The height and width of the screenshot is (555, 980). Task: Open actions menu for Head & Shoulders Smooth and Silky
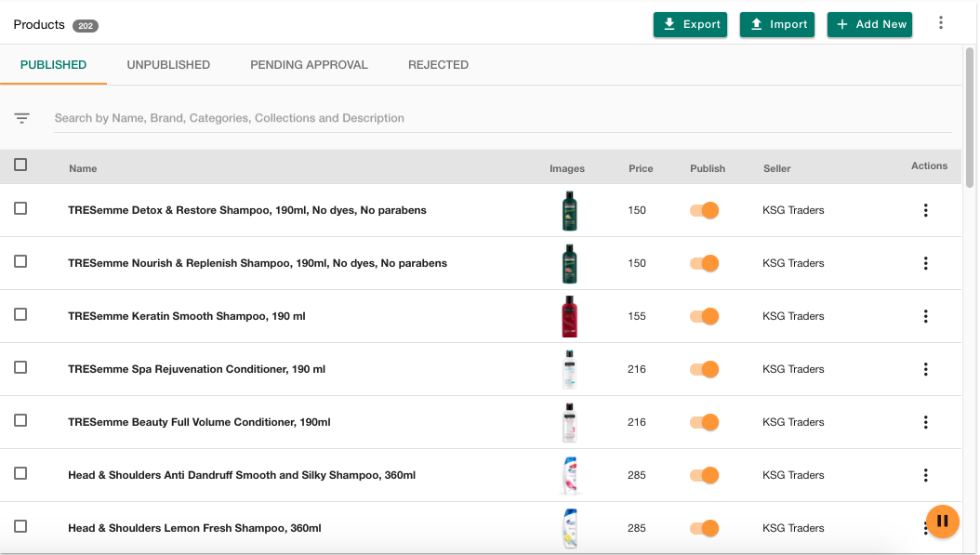tap(926, 475)
